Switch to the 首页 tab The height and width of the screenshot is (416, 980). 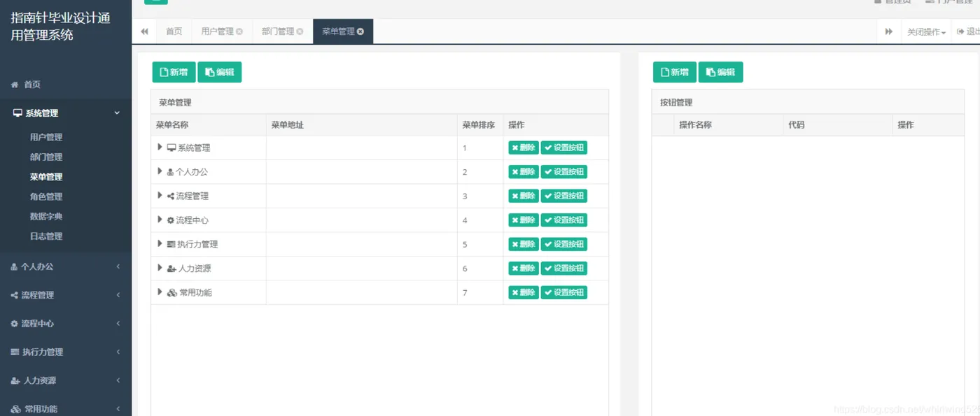click(x=174, y=31)
